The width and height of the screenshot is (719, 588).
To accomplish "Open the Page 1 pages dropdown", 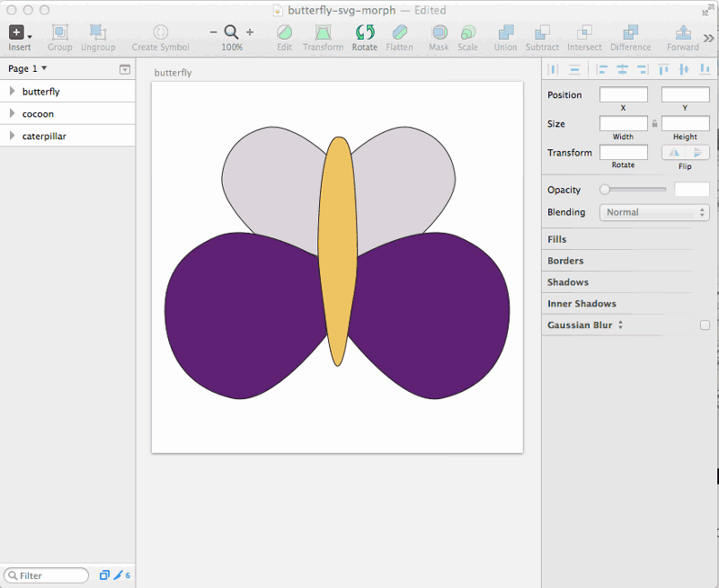I will [x=28, y=68].
